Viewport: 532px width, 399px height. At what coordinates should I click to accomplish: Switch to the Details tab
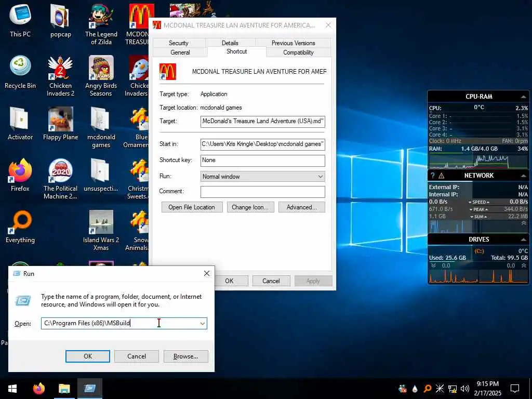click(x=230, y=43)
